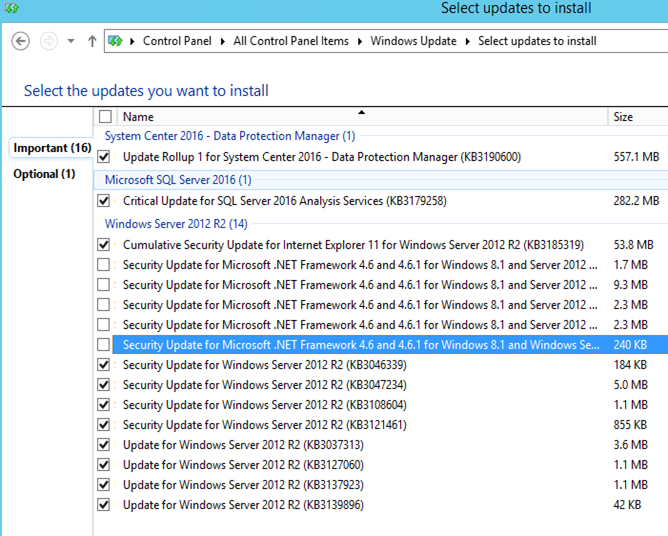Go up one level with Up arrow
This screenshot has width=668, height=536.
coord(92,41)
